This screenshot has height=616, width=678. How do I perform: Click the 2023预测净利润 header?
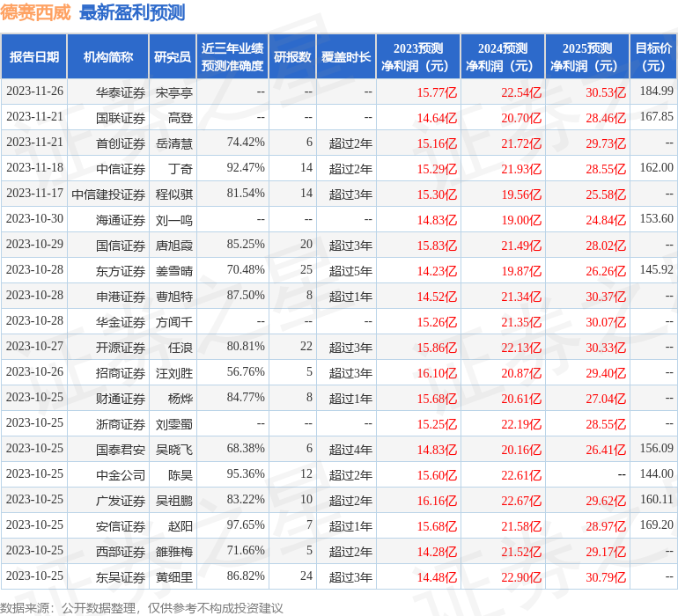(418, 56)
